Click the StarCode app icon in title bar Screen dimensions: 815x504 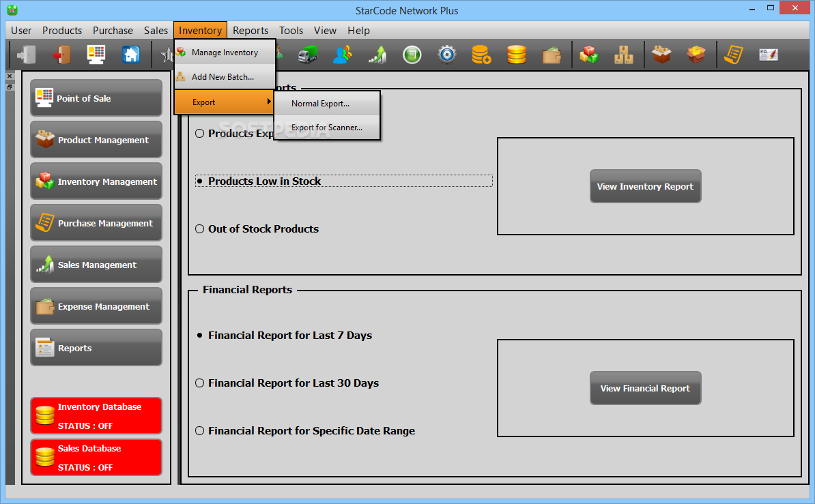12,10
